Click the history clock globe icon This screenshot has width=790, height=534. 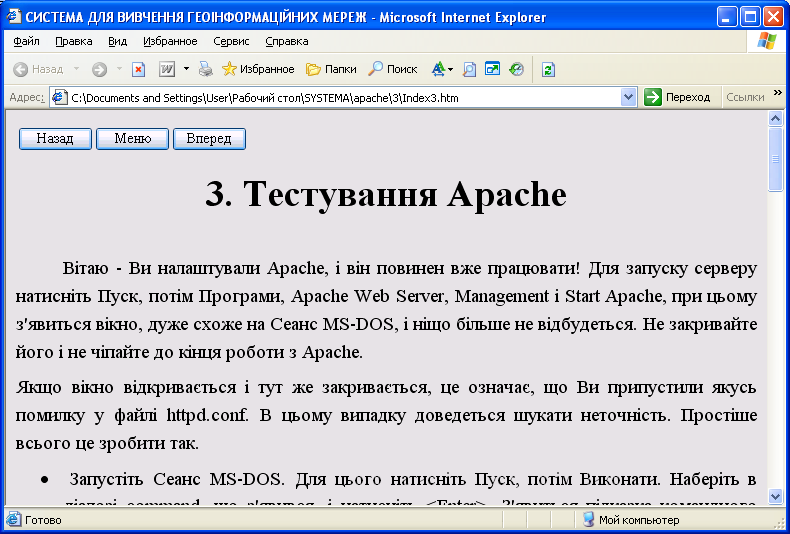tap(516, 69)
